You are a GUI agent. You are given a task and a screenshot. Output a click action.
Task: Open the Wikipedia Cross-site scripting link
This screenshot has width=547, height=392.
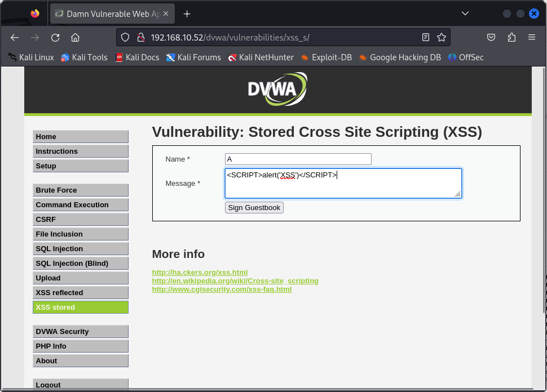click(x=235, y=281)
